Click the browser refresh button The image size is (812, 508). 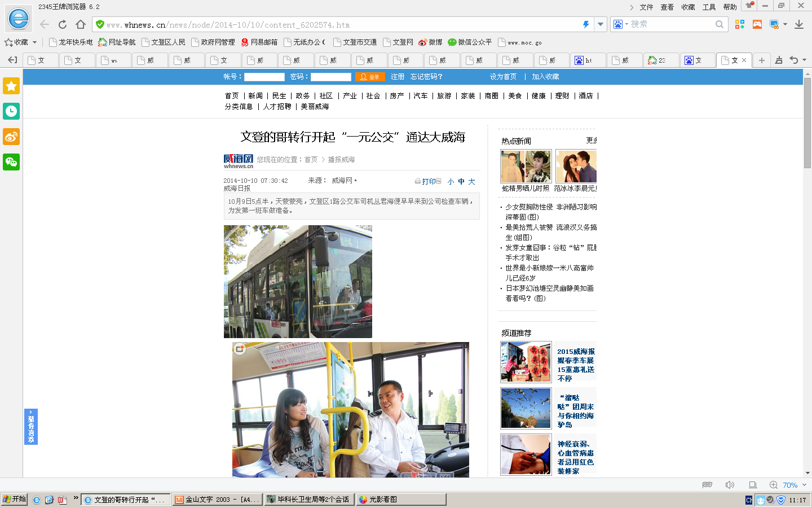point(63,24)
